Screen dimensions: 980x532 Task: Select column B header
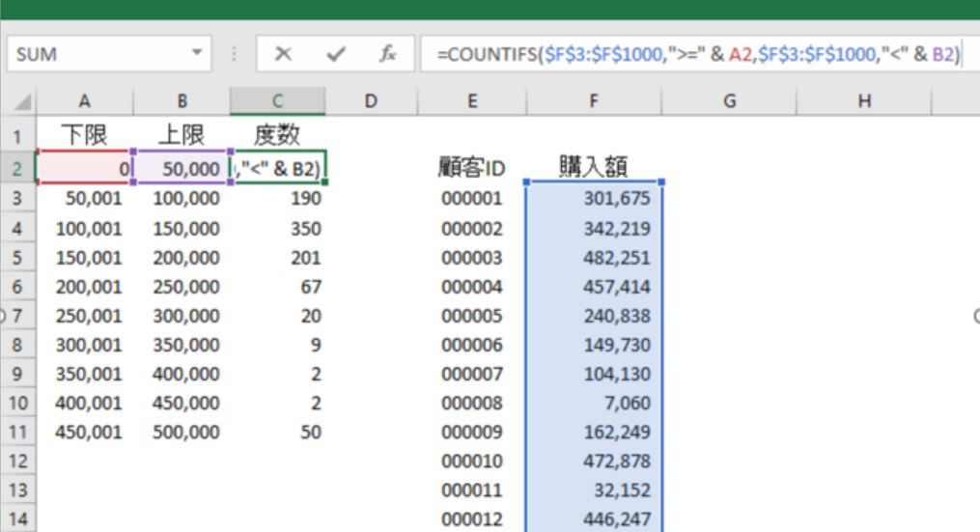182,100
